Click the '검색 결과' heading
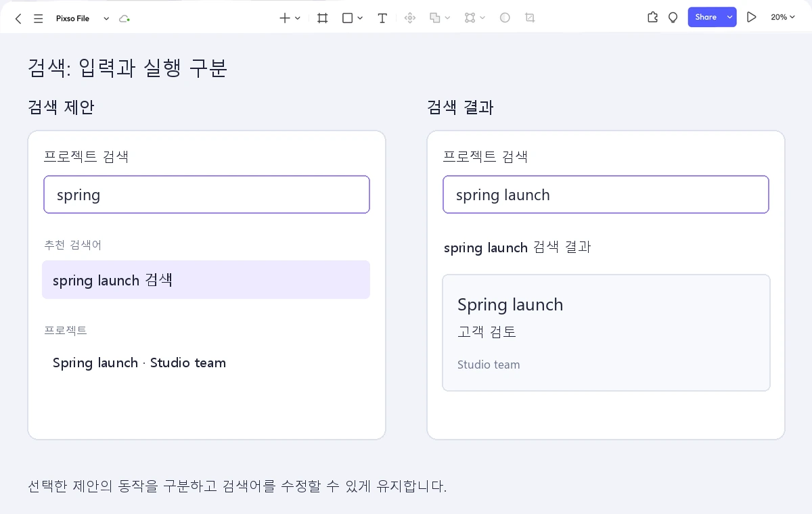Image resolution: width=812 pixels, height=514 pixels. [460, 108]
